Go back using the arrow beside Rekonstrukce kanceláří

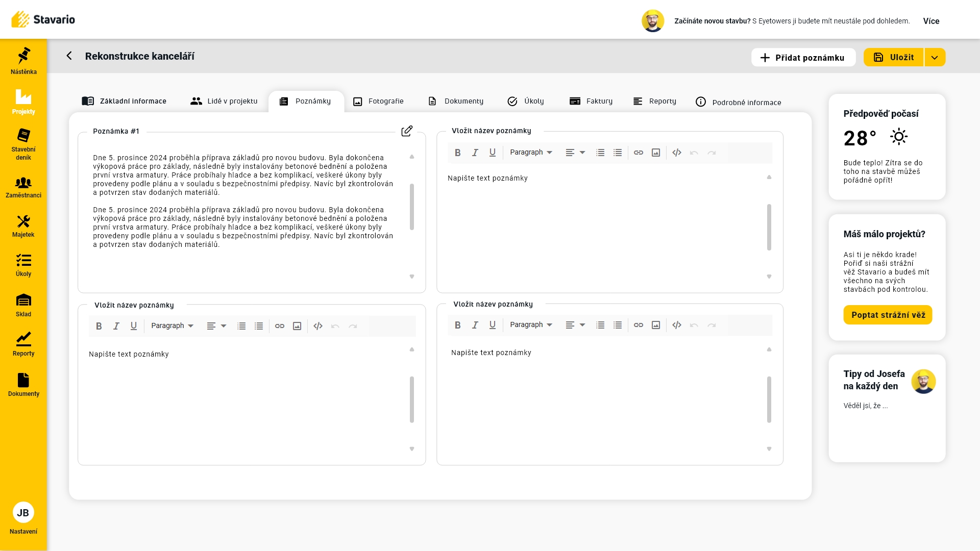(x=69, y=56)
